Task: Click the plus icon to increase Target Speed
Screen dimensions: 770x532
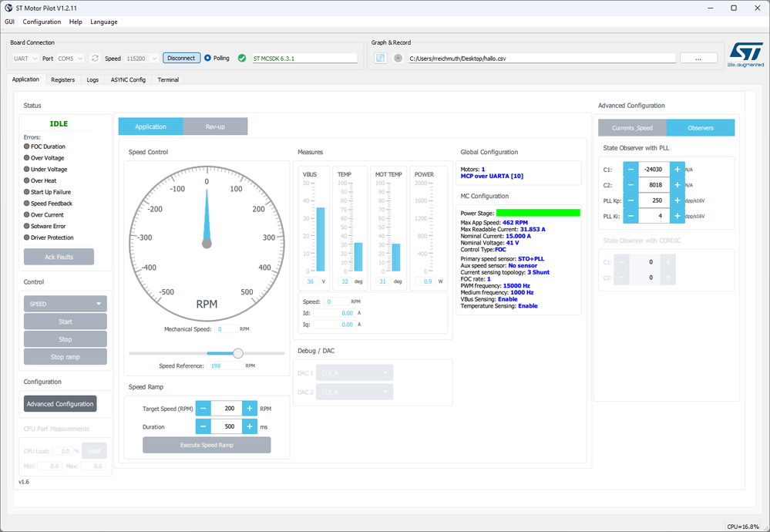Action: (250, 408)
